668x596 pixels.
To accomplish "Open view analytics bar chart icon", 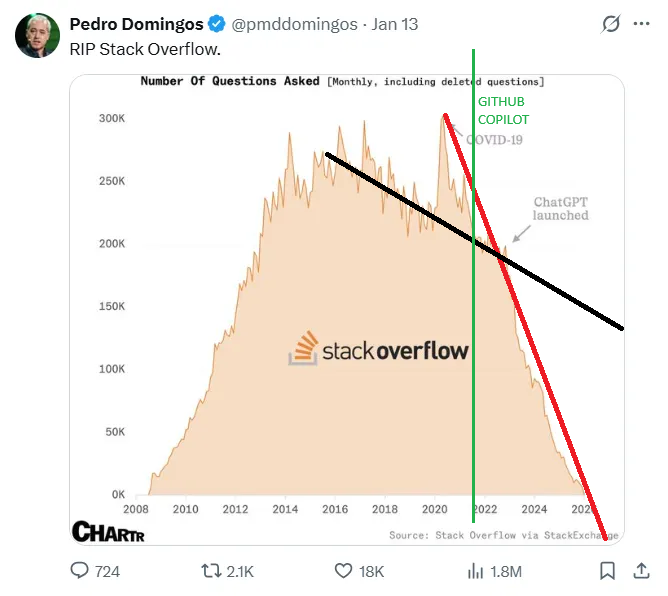I will [475, 571].
